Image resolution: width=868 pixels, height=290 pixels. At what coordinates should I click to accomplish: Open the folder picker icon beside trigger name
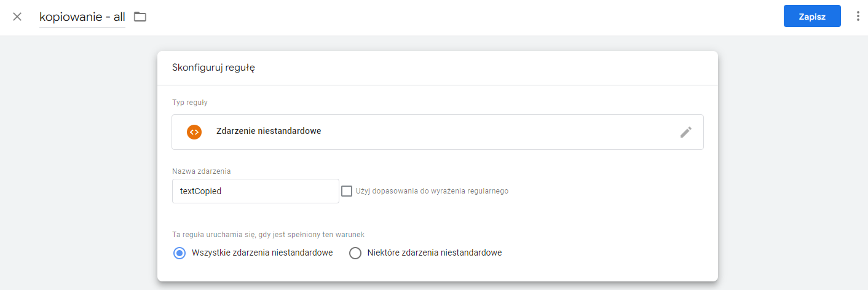140,17
